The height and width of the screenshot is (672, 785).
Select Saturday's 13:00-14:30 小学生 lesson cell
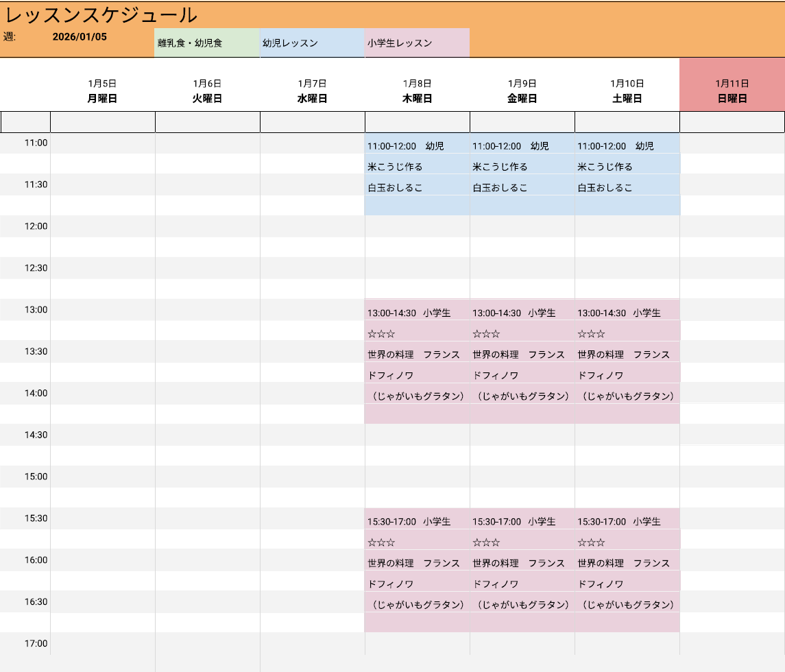(x=627, y=313)
